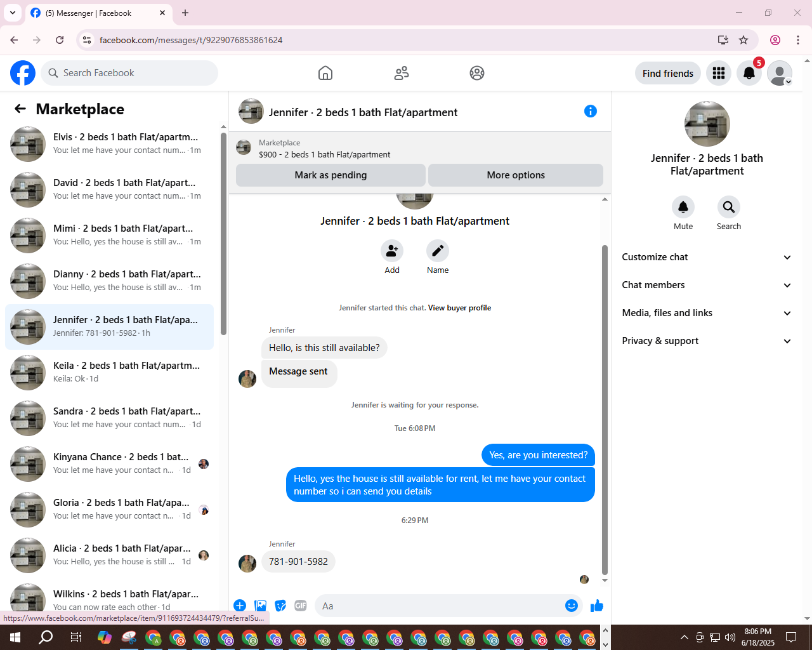Open the Facebook home logo

(x=23, y=73)
